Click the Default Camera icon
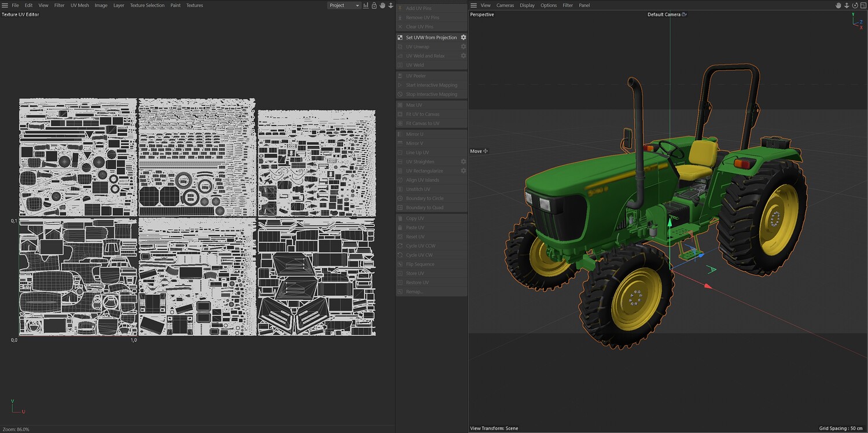 (684, 14)
